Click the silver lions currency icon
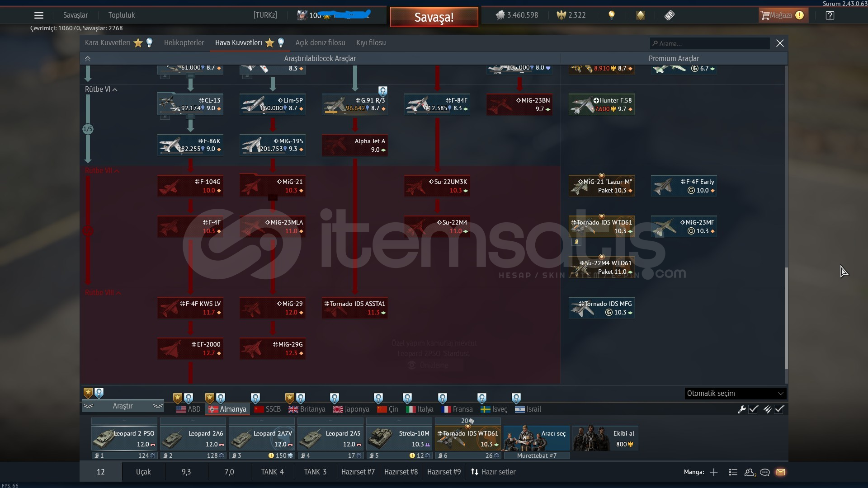Viewport: 868px width, 488px height. (500, 15)
